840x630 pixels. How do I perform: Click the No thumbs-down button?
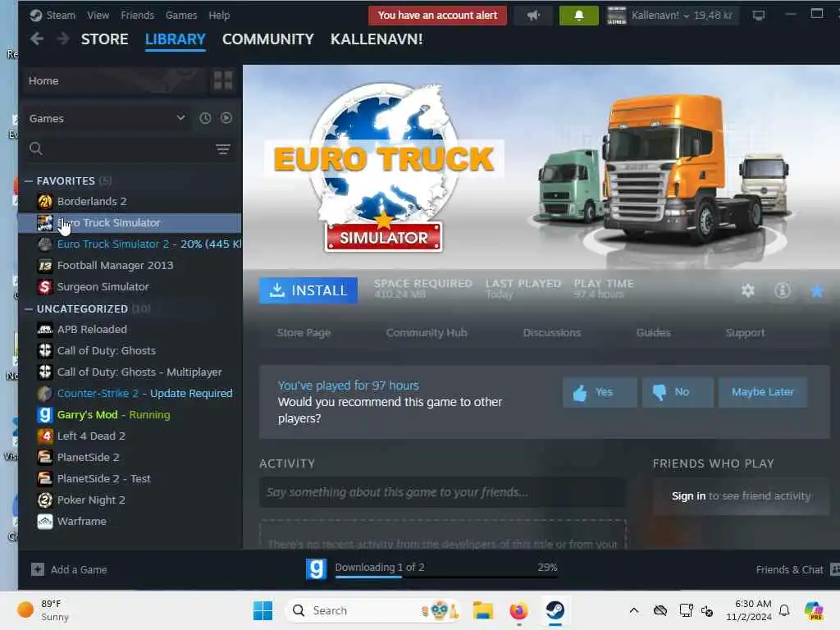[x=678, y=392]
